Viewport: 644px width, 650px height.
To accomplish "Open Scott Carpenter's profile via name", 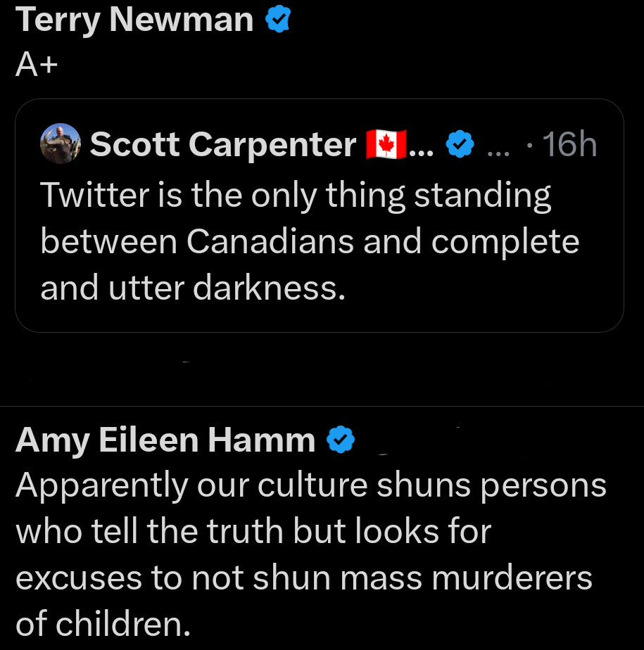I will pyautogui.click(x=223, y=145).
